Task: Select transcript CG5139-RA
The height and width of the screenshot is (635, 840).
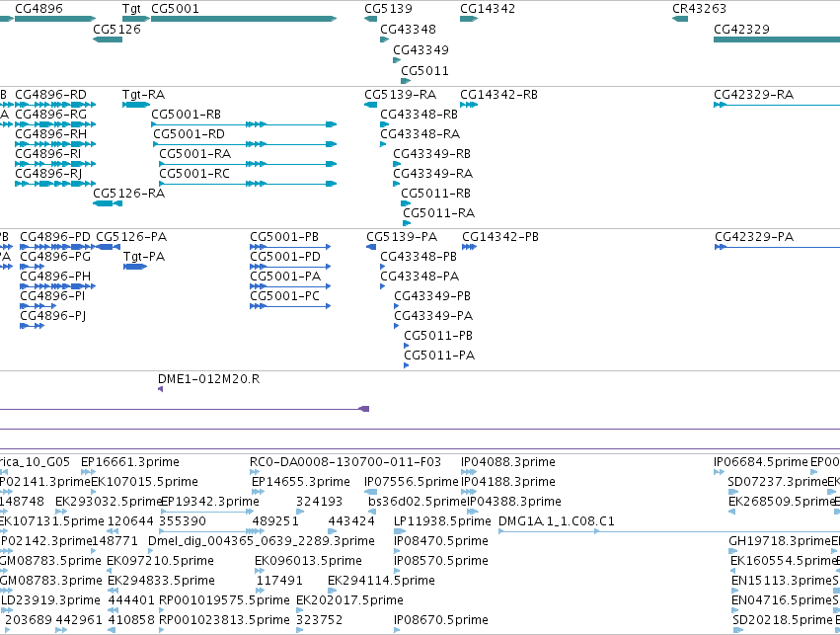Action: coord(371,105)
